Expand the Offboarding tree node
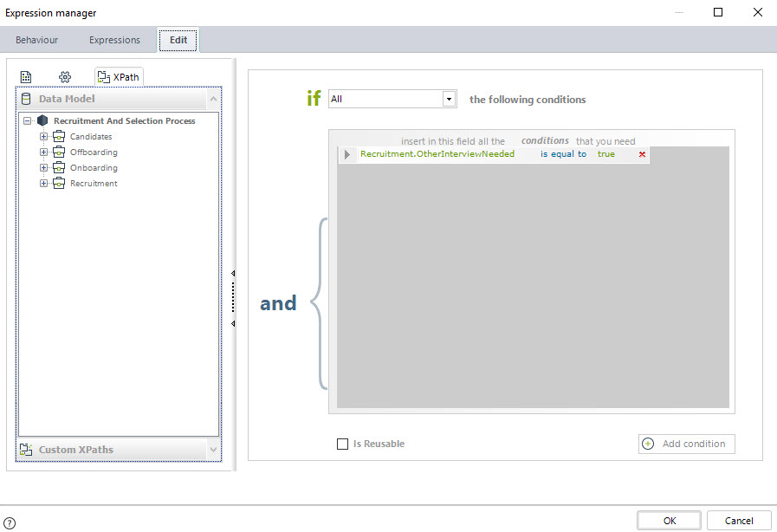Image resolution: width=777 pixels, height=532 pixels. [44, 152]
